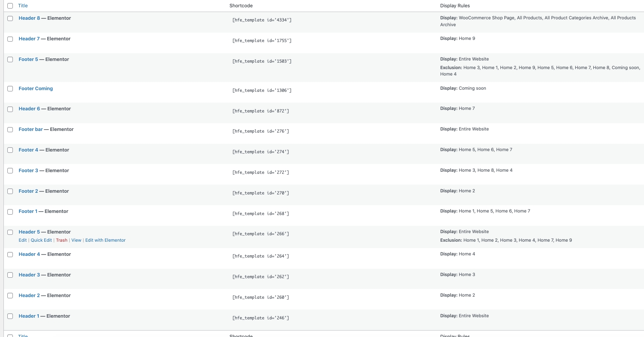Click Edit under Header 5
Screen dimensions: 644x337
pyautogui.click(x=22, y=240)
